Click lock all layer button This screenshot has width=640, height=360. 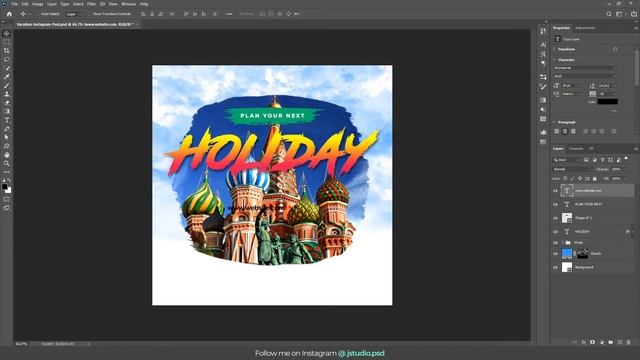coord(595,178)
